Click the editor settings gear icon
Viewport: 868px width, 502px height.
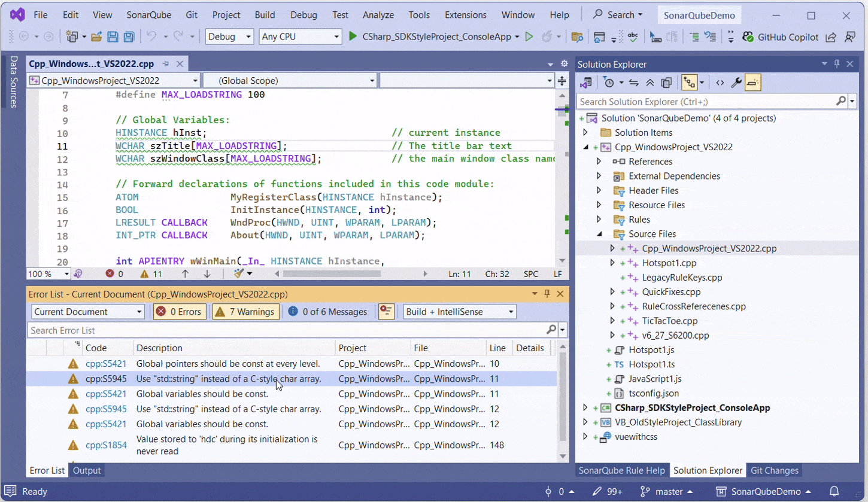564,64
